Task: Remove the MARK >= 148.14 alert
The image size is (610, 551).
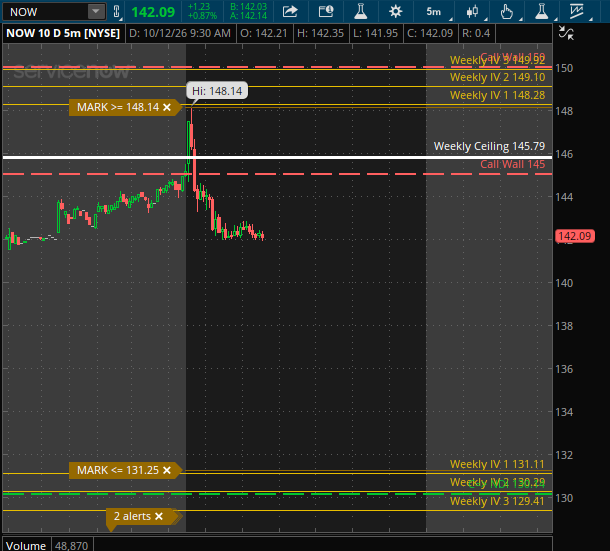Action: click(167, 107)
